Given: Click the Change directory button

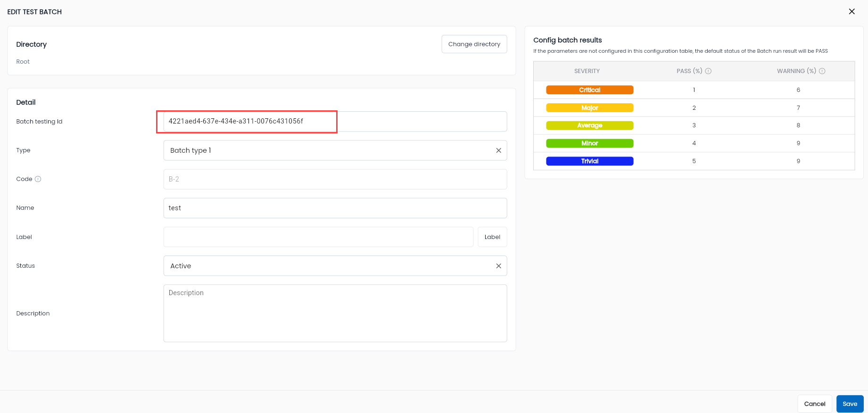Looking at the screenshot, I should (474, 44).
